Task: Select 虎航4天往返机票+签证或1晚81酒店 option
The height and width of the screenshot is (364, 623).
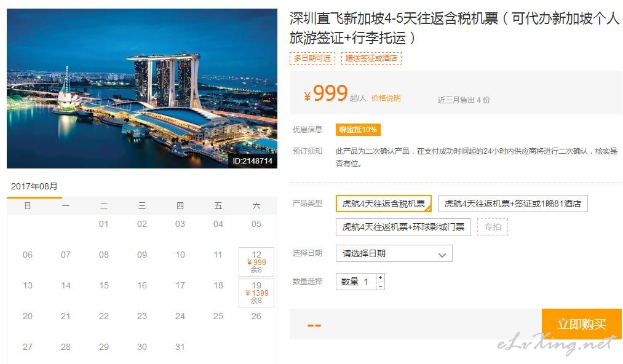Action: (512, 204)
